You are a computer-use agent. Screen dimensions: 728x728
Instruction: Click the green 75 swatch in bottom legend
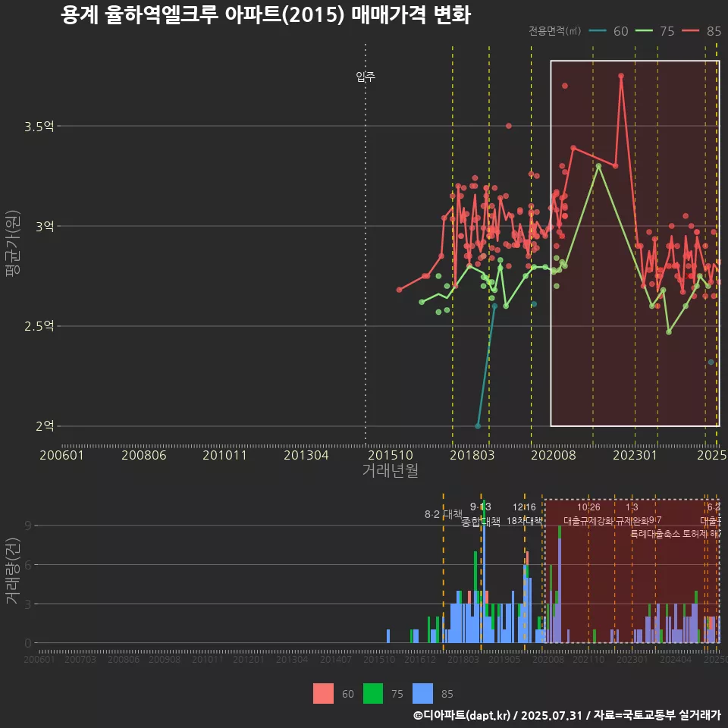point(373,694)
